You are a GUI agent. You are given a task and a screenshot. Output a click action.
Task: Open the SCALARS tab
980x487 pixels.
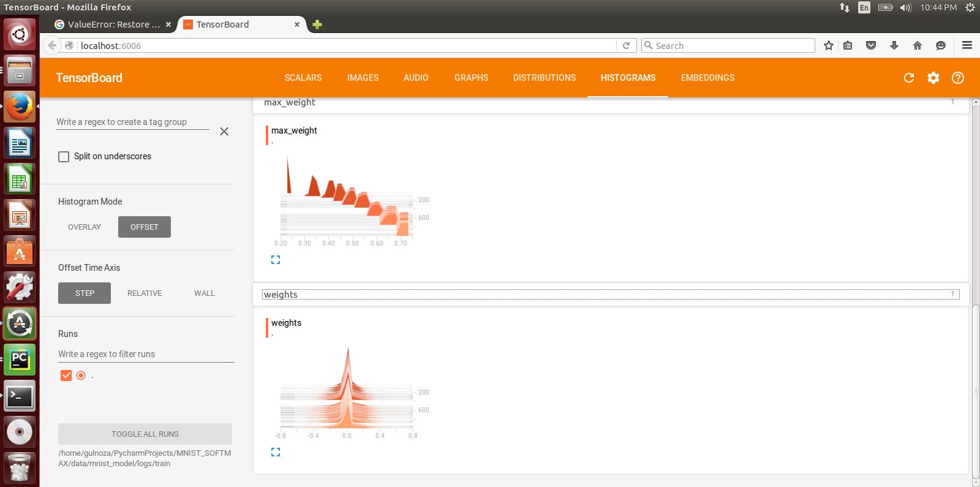point(303,78)
